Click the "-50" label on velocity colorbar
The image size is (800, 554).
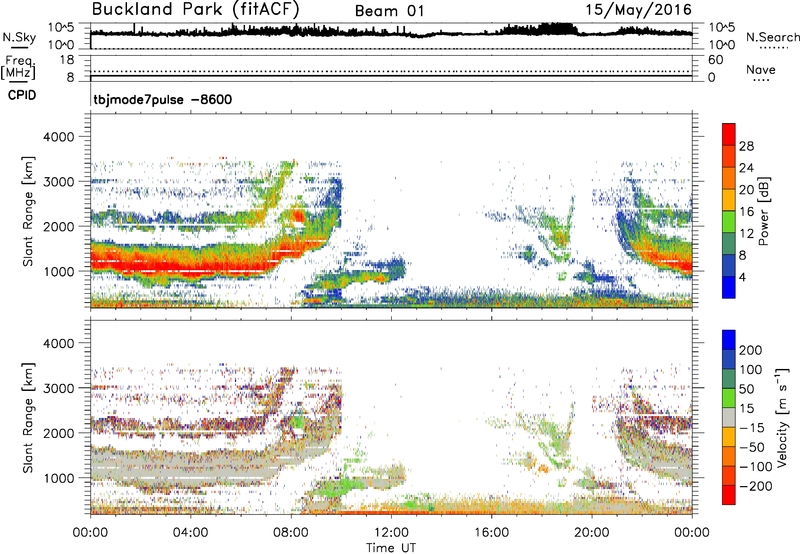tap(752, 447)
